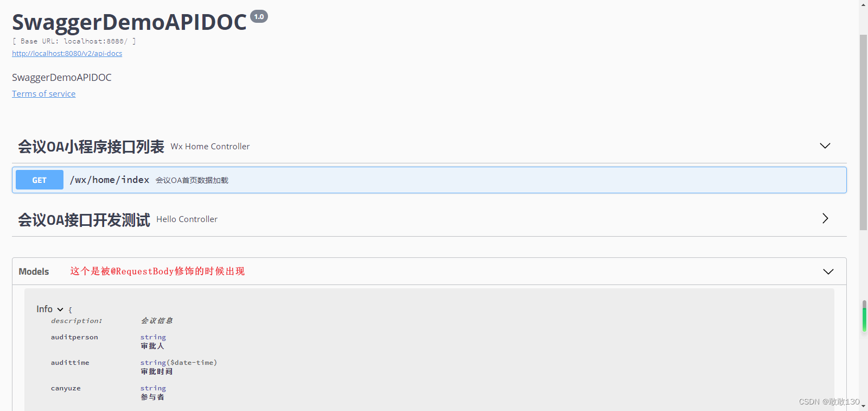Collapse the Info model arrow

click(x=60, y=309)
